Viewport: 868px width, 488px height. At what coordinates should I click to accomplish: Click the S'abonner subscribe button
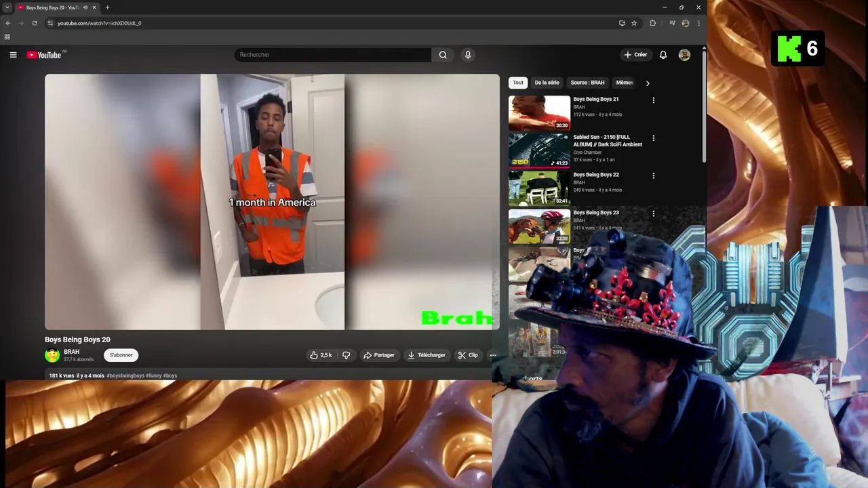[x=121, y=355]
